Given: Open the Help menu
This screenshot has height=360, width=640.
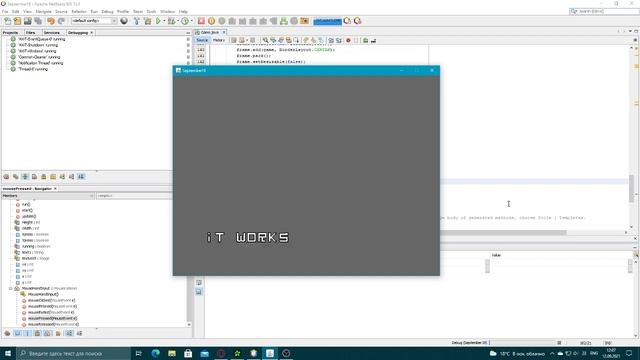Looking at the screenshot, I should click(183, 11).
